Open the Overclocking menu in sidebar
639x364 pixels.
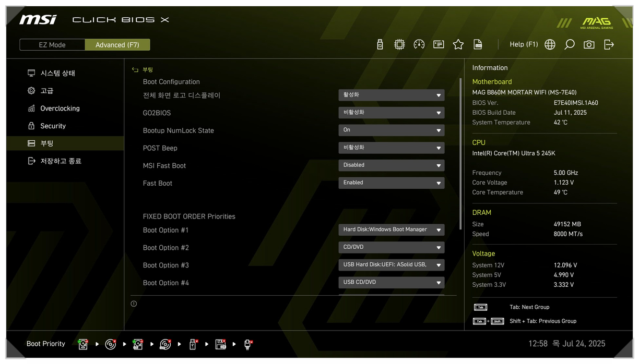(x=60, y=108)
